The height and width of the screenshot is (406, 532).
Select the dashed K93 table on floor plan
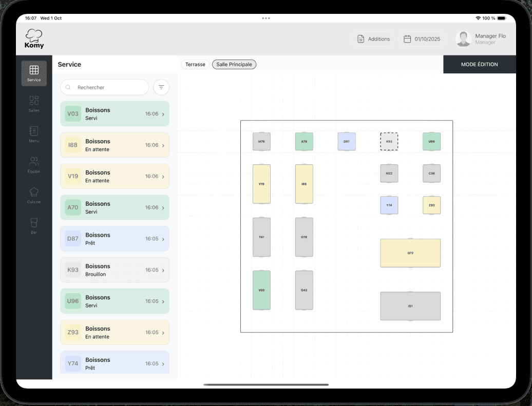389,142
